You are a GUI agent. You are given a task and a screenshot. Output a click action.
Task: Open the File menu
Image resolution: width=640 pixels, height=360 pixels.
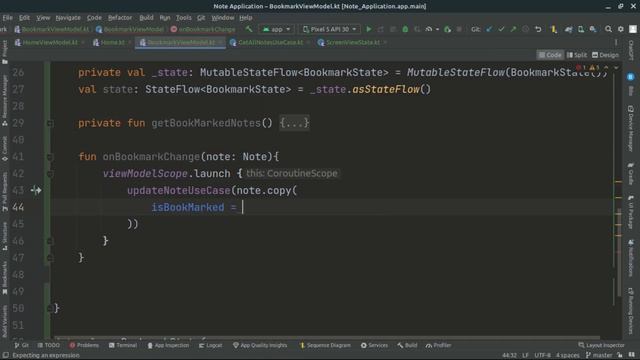(x=7, y=18)
